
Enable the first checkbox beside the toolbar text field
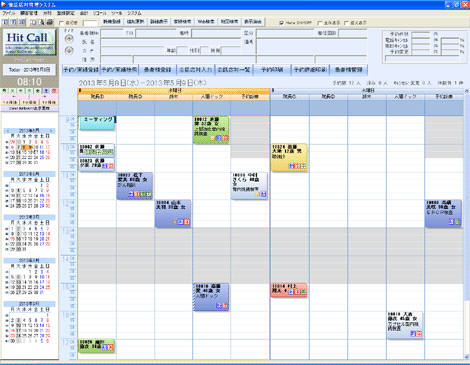coord(61,23)
